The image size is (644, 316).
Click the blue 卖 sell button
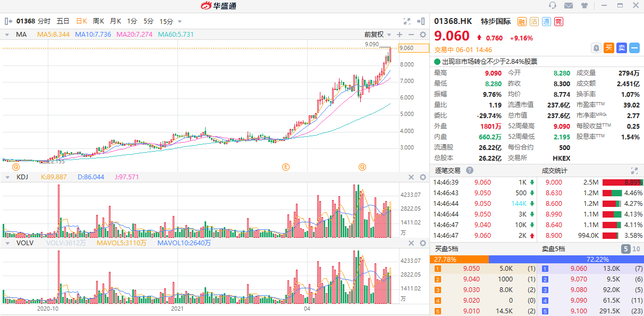pos(622,48)
